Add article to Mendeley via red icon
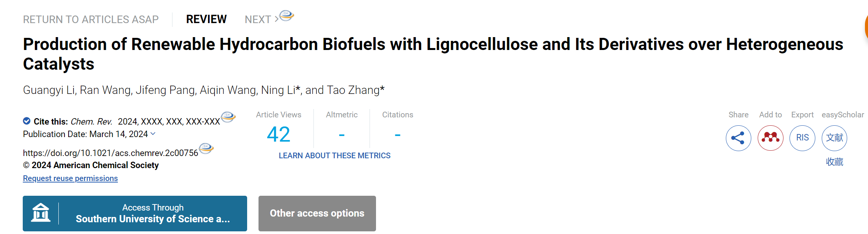This screenshot has width=868, height=234. tap(770, 138)
